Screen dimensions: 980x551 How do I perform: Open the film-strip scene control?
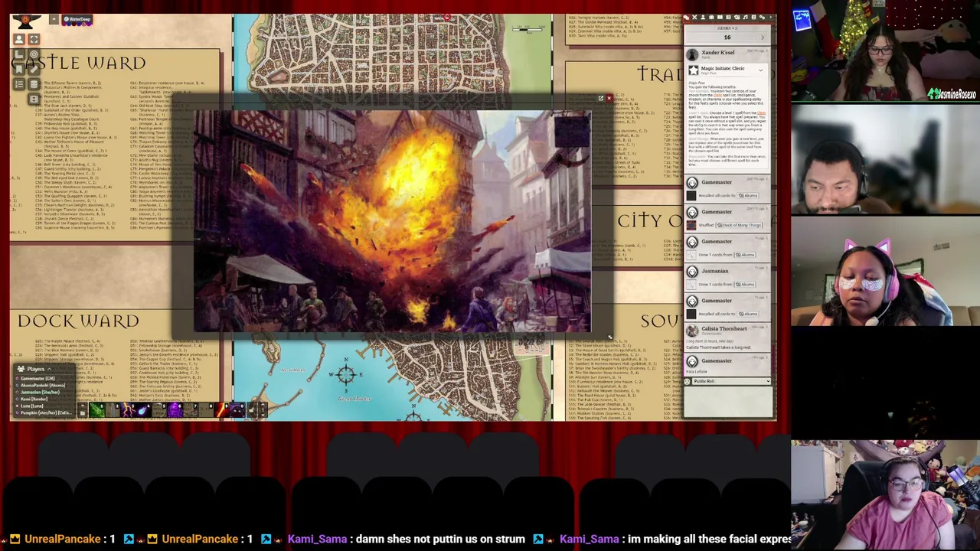click(34, 99)
